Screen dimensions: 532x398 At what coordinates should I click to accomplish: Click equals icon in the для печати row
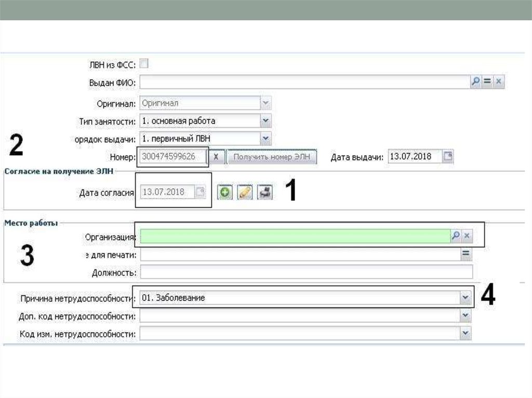coord(466,254)
